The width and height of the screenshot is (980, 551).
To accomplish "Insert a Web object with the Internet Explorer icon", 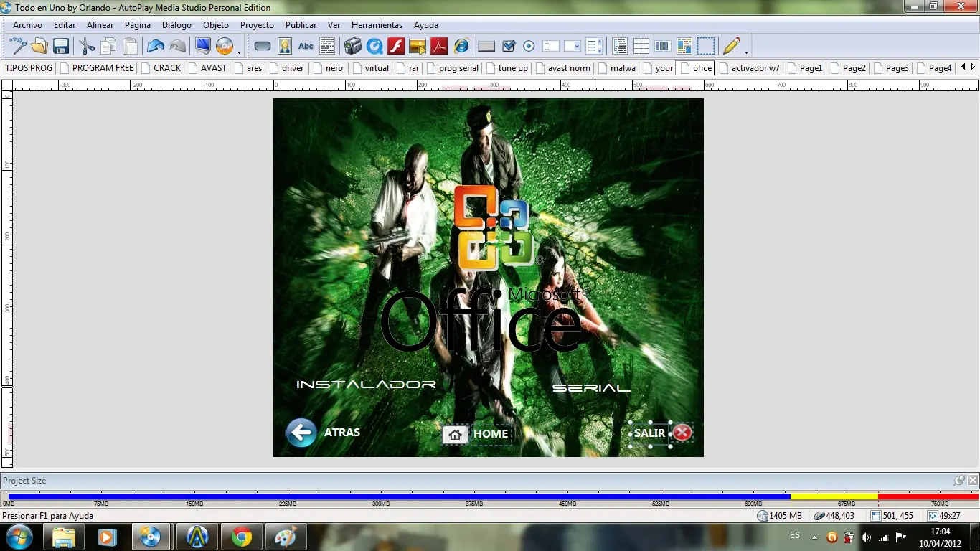I will [x=461, y=46].
